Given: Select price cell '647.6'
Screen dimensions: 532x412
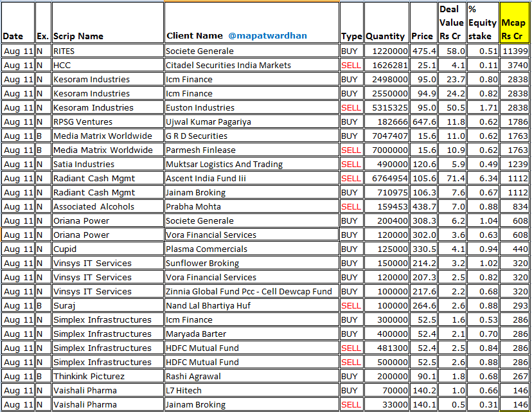Looking at the screenshot, I should [x=423, y=122].
